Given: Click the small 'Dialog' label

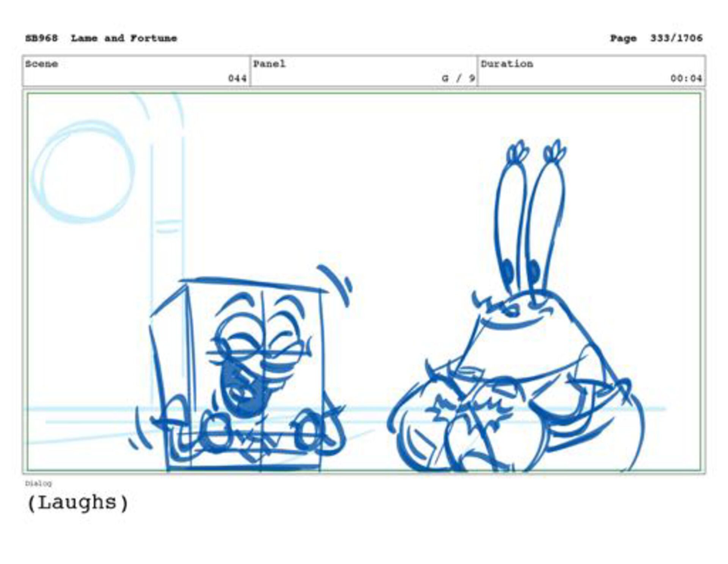Looking at the screenshot, I should pyautogui.click(x=38, y=483).
